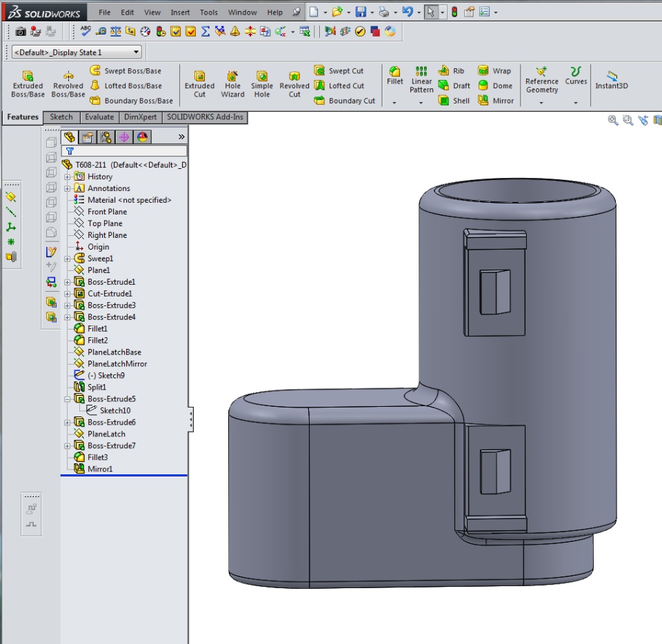Expand the Boss-Extrude7 feature
This screenshot has height=644, width=662.
pyautogui.click(x=67, y=445)
